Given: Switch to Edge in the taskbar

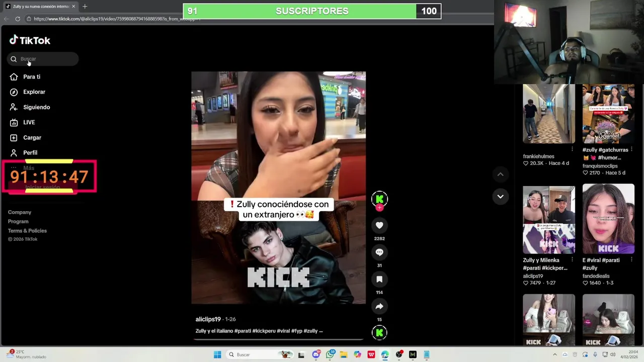Looking at the screenshot, I should [385, 354].
